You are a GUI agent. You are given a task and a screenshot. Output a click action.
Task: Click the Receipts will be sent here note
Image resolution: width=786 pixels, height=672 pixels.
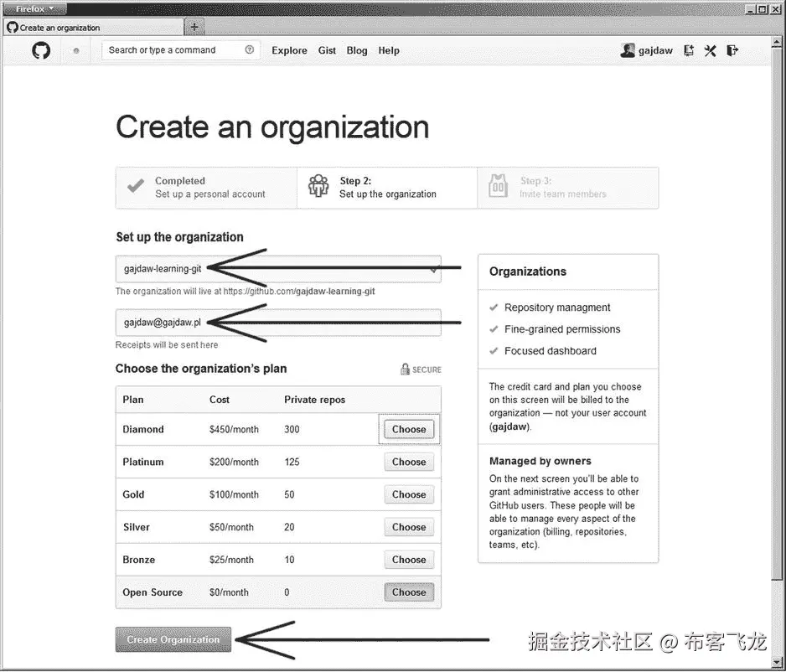[167, 344]
